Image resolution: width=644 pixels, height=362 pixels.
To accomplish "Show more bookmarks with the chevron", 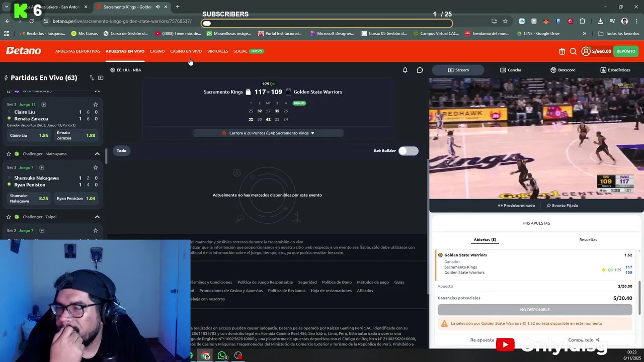I will 584,34.
